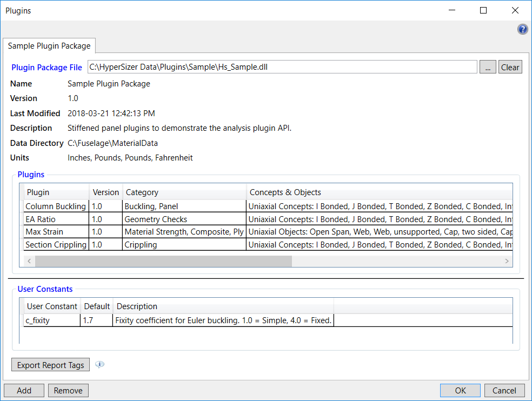The height and width of the screenshot is (401, 532).
Task: Clear the plugin package file path
Action: [510, 67]
